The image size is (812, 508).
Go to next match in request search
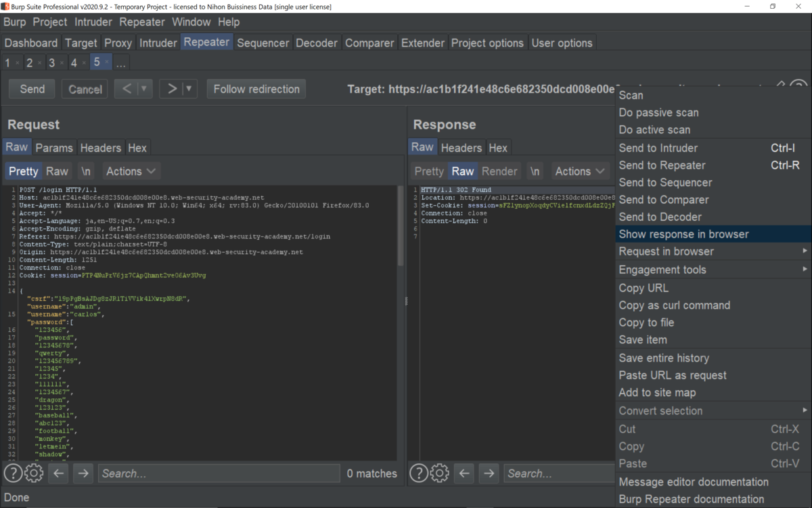tap(83, 473)
